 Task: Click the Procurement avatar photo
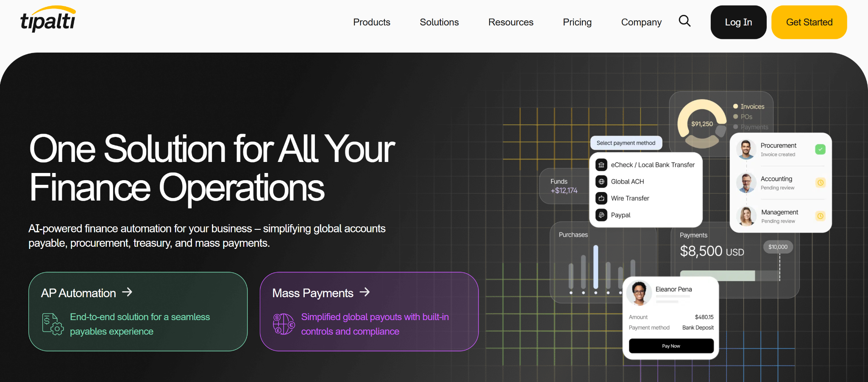[746, 150]
